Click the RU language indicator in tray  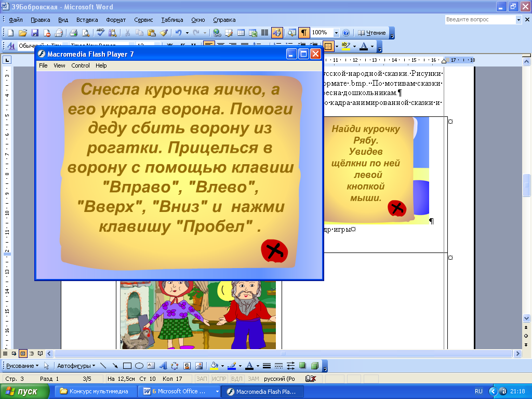[478, 392]
